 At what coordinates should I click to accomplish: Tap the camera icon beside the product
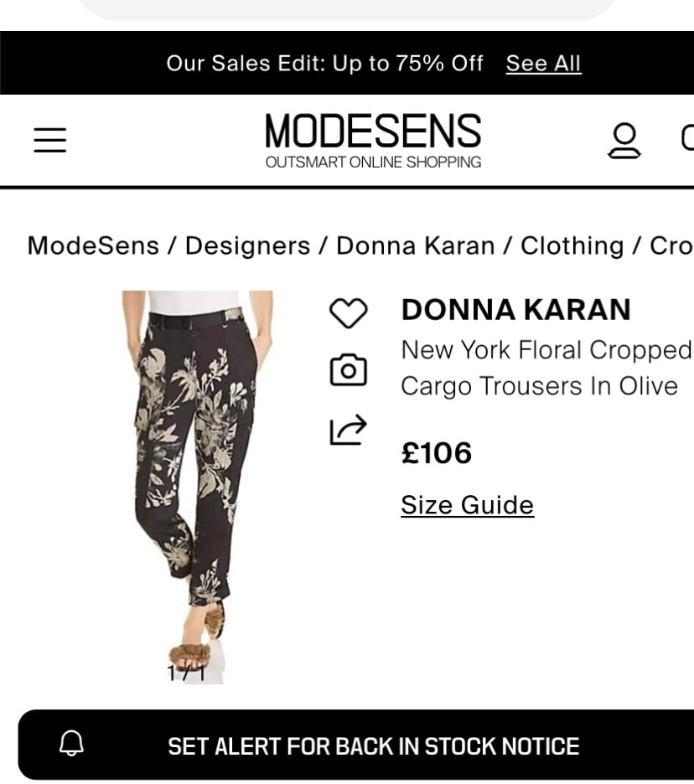(348, 370)
